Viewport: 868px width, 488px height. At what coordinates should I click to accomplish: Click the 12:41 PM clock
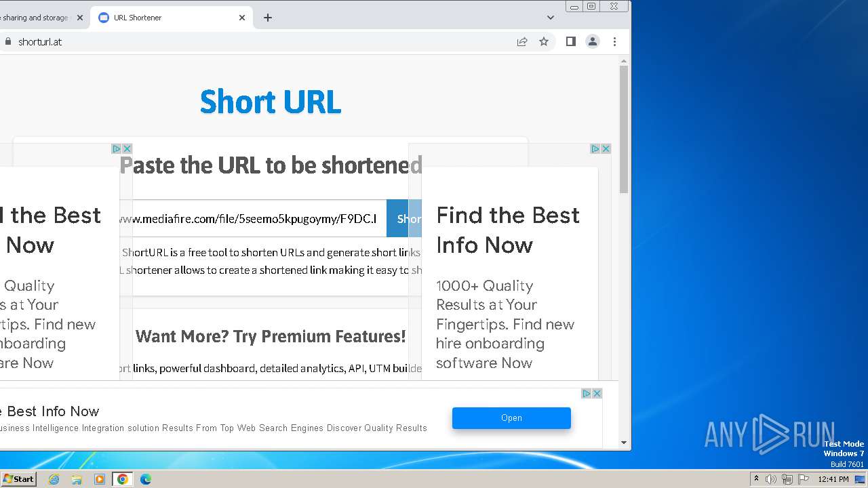point(833,479)
